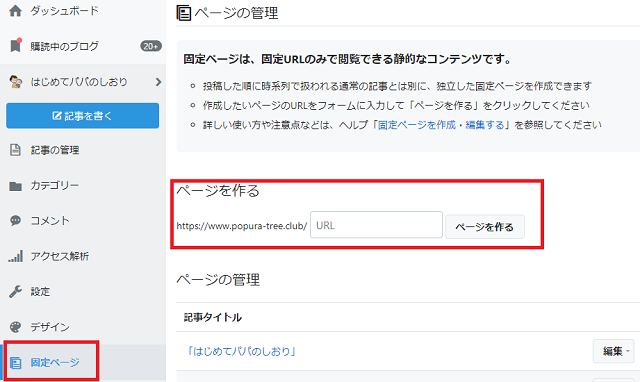The height and width of the screenshot is (382, 640).
Task: Click the 購読中のブログ bookmark icon
Action: pos(16,46)
